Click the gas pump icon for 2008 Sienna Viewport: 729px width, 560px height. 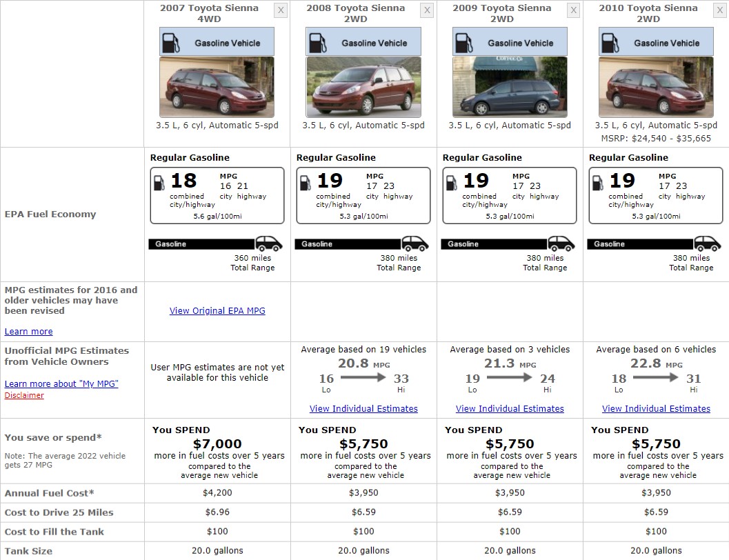tap(317, 43)
